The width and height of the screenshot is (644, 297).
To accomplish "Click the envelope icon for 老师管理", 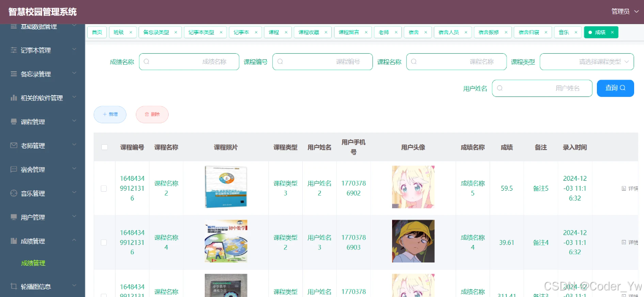I will tap(14, 146).
